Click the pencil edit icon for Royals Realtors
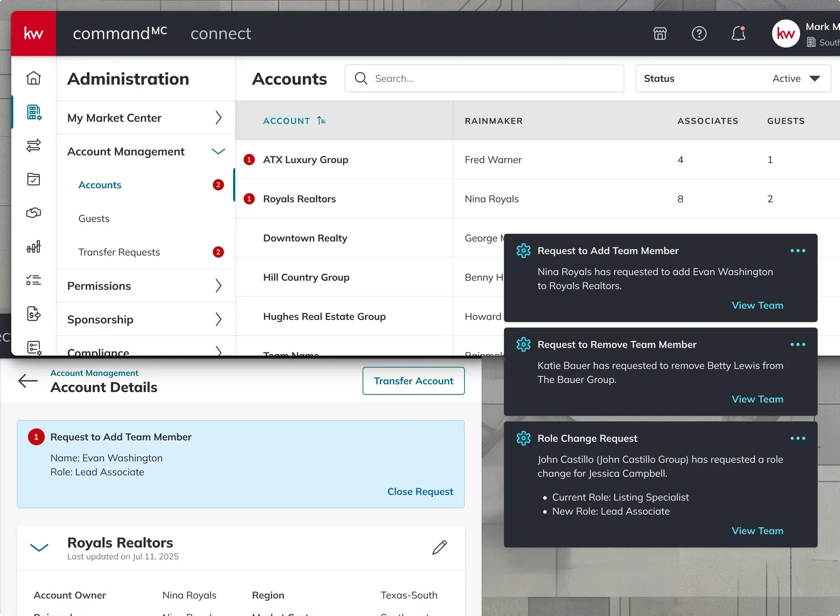This screenshot has height=616, width=840. click(x=439, y=547)
